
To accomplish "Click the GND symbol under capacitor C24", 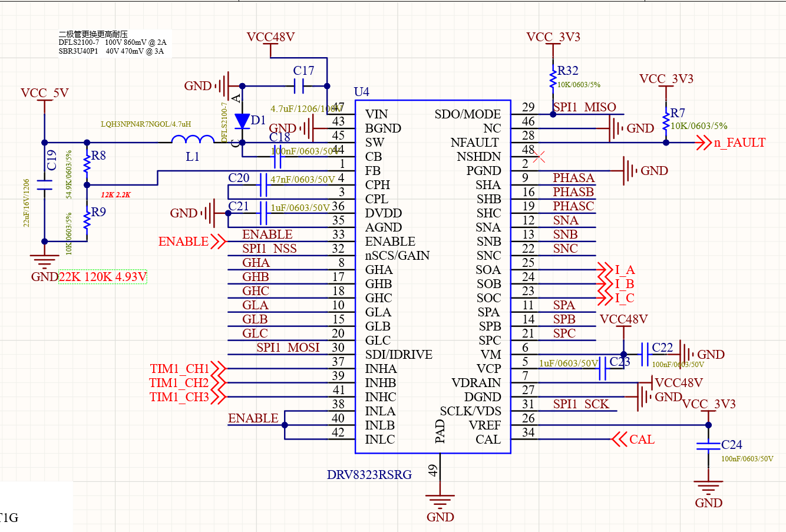I will [x=708, y=488].
